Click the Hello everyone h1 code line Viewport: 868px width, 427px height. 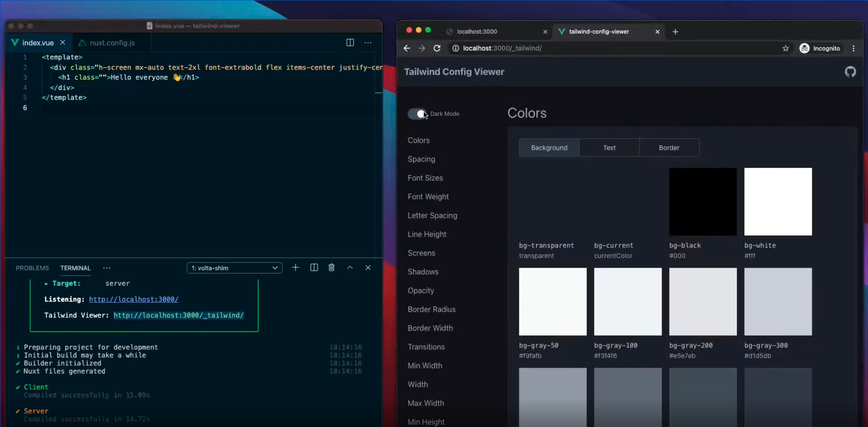click(129, 77)
